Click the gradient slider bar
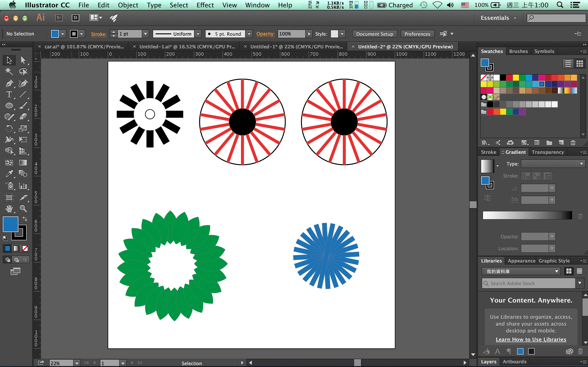 tap(527, 215)
